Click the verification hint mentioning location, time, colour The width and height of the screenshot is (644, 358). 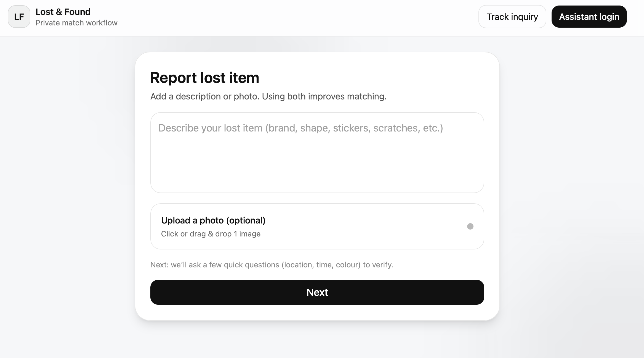(272, 265)
